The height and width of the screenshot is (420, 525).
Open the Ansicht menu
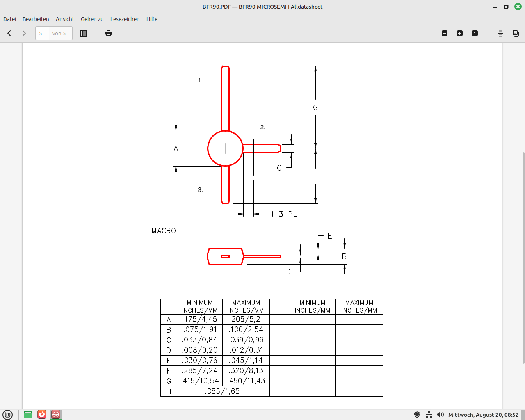pyautogui.click(x=65, y=19)
